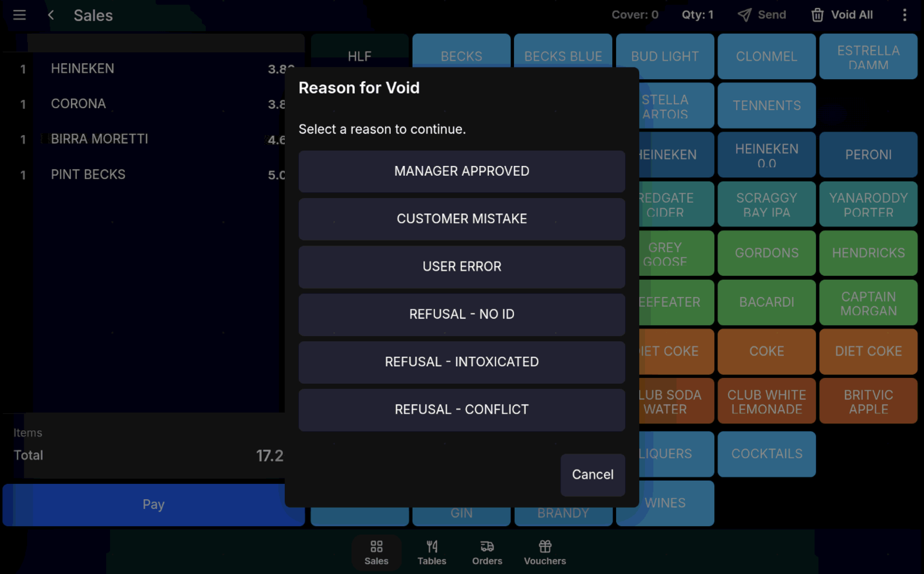Add CLONMEL product tile

click(766, 56)
